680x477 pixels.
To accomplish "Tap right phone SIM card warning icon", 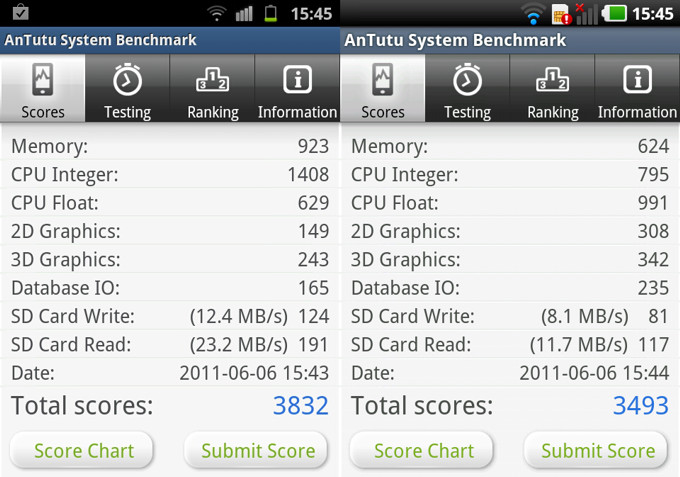I will pos(562,14).
